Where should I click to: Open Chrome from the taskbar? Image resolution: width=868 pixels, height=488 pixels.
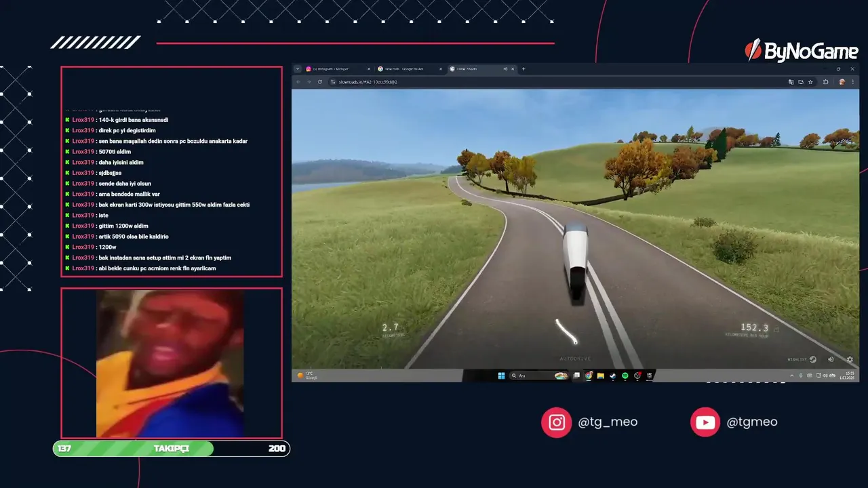[589, 375]
